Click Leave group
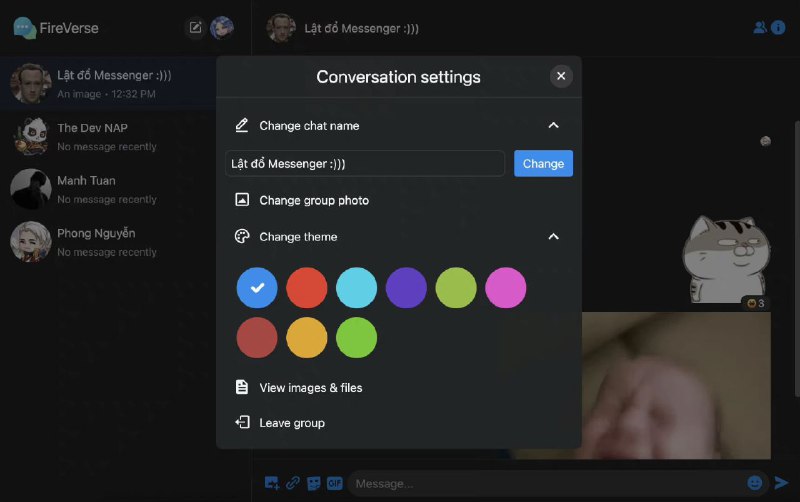Image resolution: width=800 pixels, height=502 pixels. coord(291,423)
